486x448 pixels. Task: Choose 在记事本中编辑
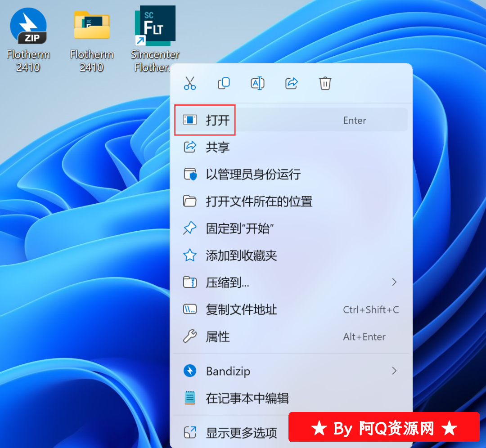point(291,398)
